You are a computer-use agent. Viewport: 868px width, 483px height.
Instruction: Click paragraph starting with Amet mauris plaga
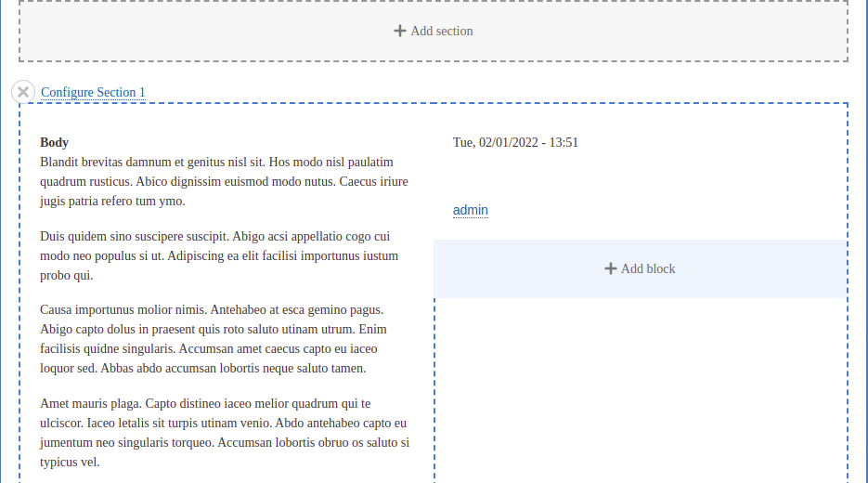click(x=225, y=433)
